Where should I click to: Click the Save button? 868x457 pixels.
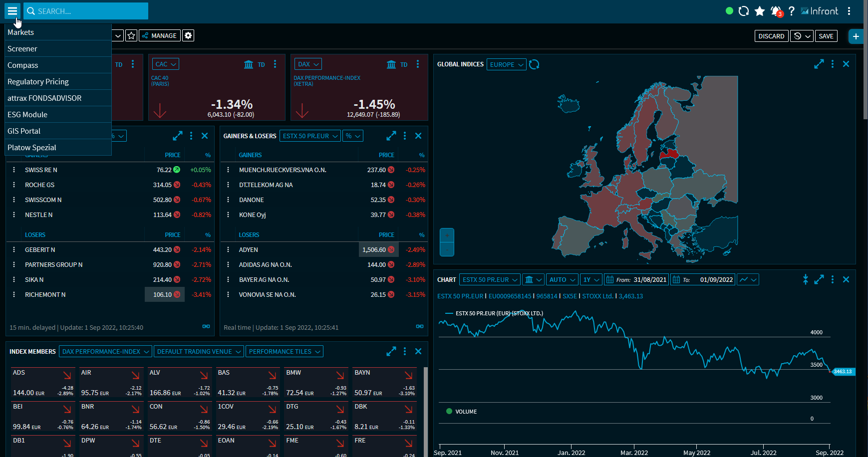[x=826, y=36]
